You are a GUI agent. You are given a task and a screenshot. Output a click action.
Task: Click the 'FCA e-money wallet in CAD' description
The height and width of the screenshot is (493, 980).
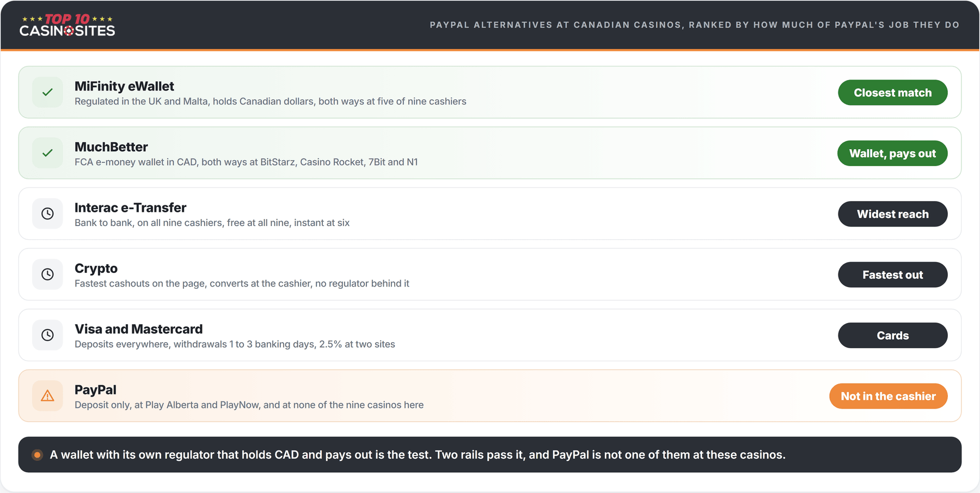[246, 162]
